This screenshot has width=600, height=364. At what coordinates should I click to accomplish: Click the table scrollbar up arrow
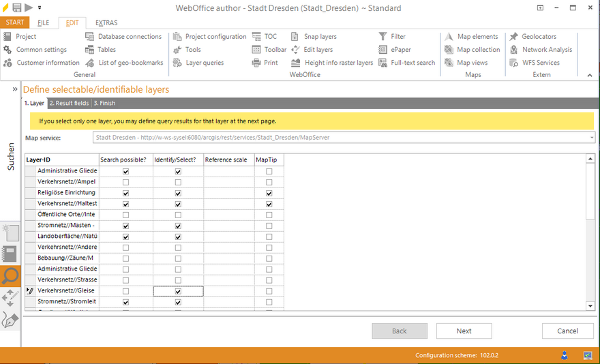590,158
